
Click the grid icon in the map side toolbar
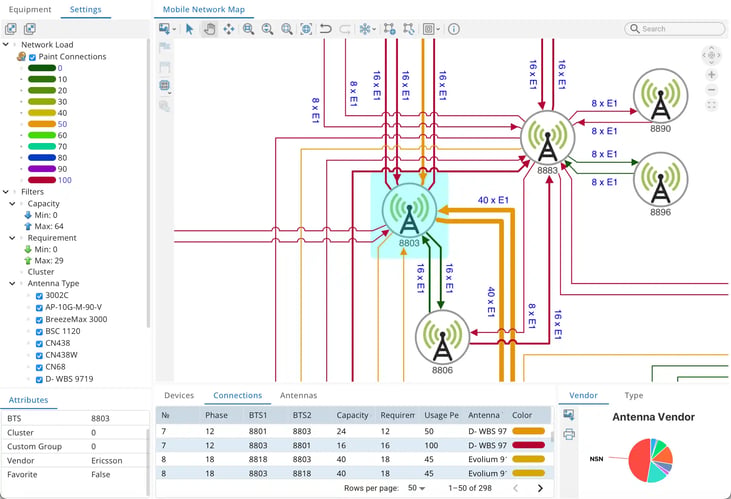coord(164,85)
